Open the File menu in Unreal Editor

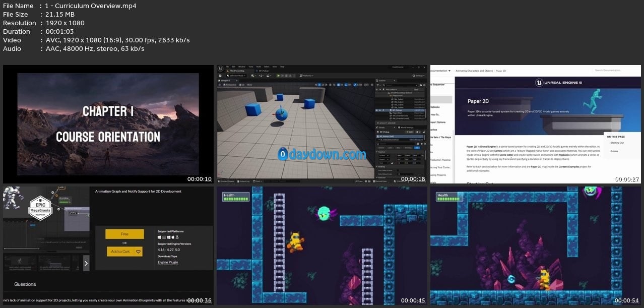click(x=227, y=67)
